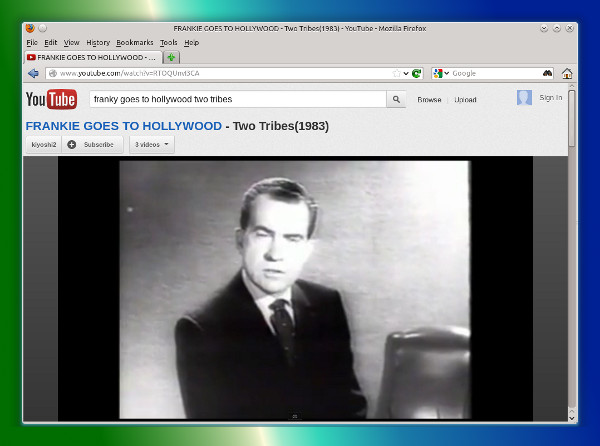The height and width of the screenshot is (446, 600).
Task: Click the Subscribe plus circle icon
Action: click(72, 145)
